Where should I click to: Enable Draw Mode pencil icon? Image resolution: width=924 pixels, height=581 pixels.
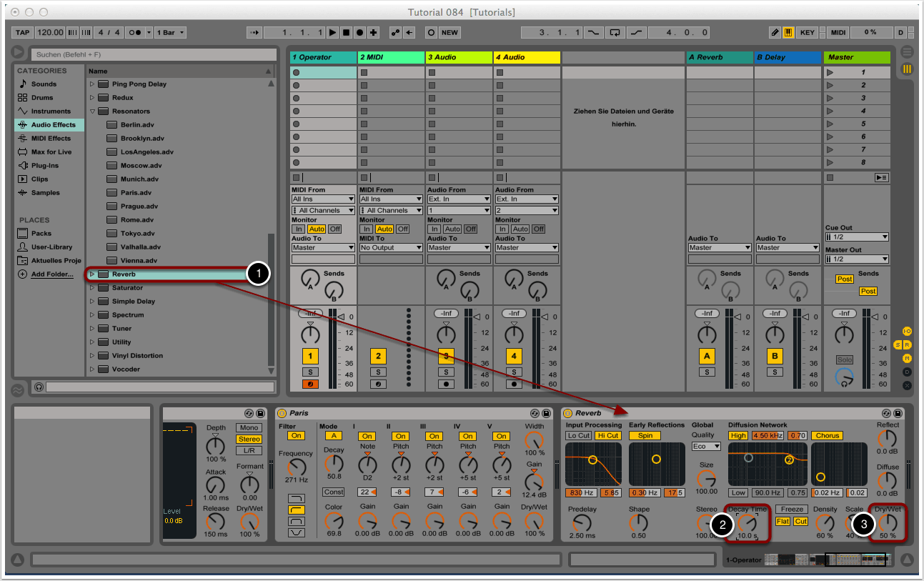(775, 32)
